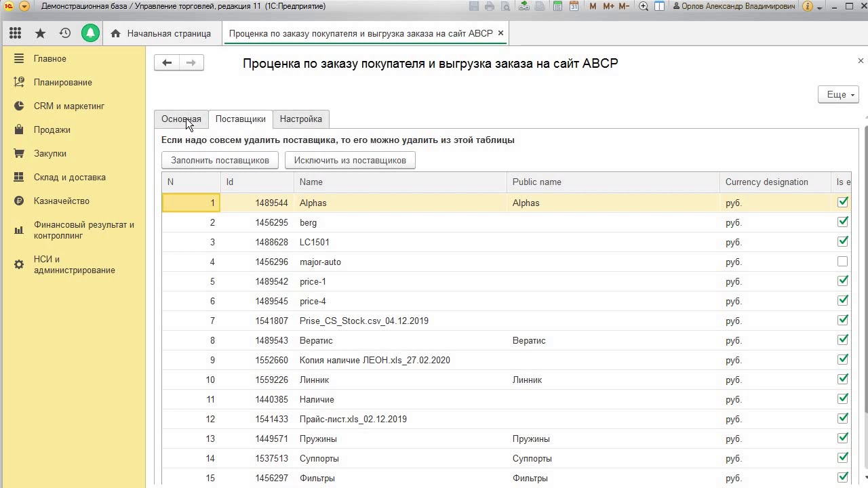Viewport: 868px width, 488px height.
Task: Go to the Начальная страница tab
Action: point(161,33)
